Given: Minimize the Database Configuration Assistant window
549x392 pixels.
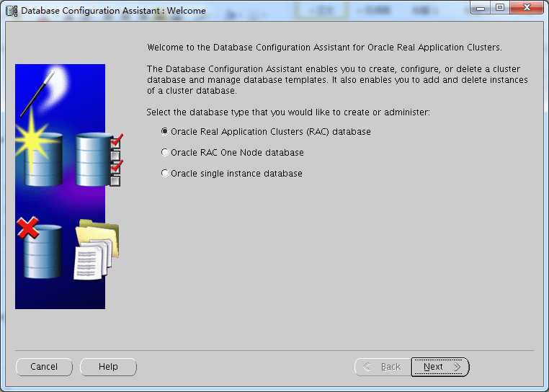Looking at the screenshot, I should tap(481, 8).
